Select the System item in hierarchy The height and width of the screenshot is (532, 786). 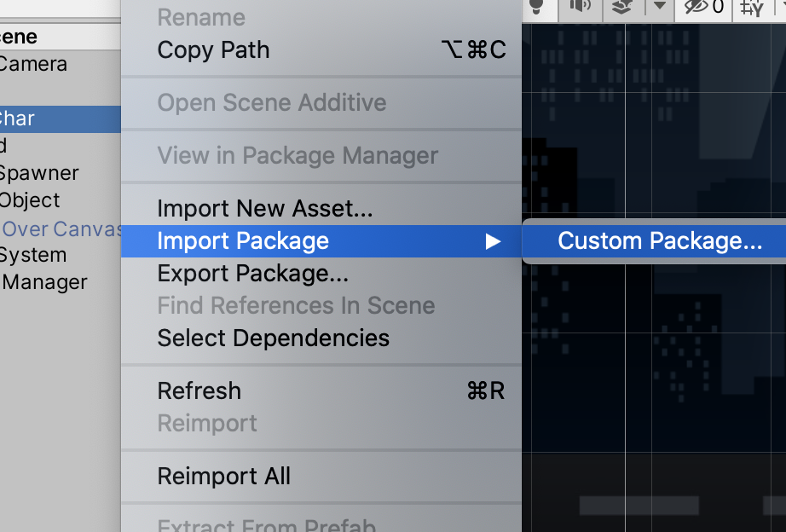point(33,255)
